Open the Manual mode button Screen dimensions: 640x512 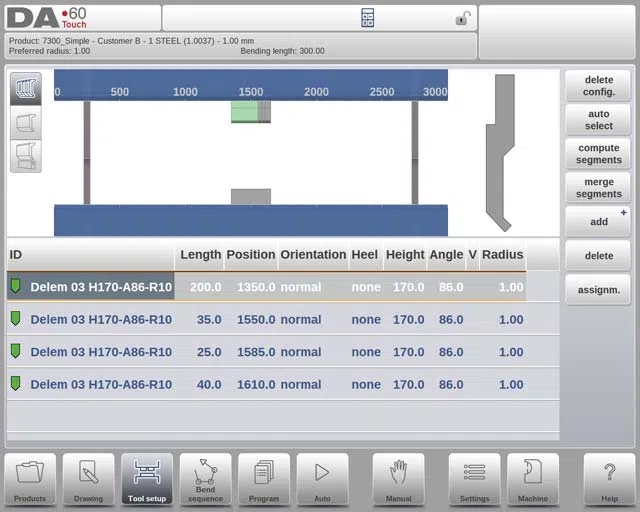point(398,479)
